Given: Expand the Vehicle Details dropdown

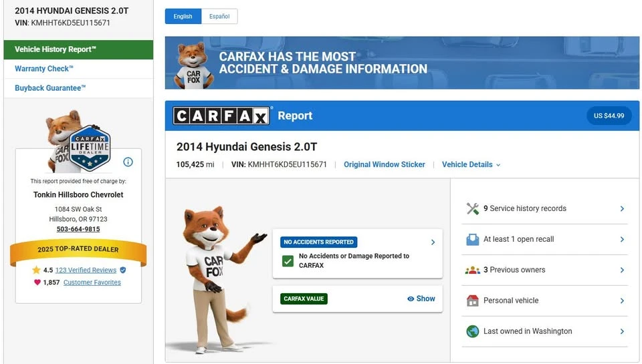Looking at the screenshot, I should pos(471,164).
